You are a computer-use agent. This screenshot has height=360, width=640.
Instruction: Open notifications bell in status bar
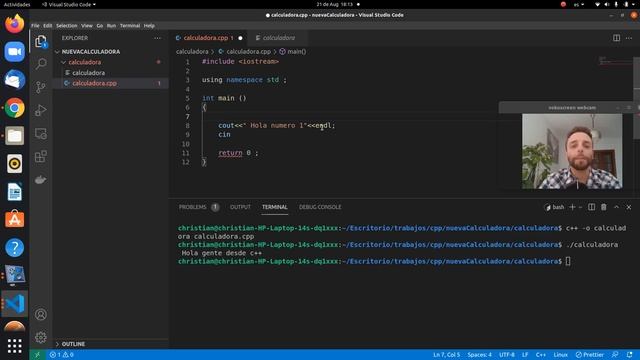point(630,355)
